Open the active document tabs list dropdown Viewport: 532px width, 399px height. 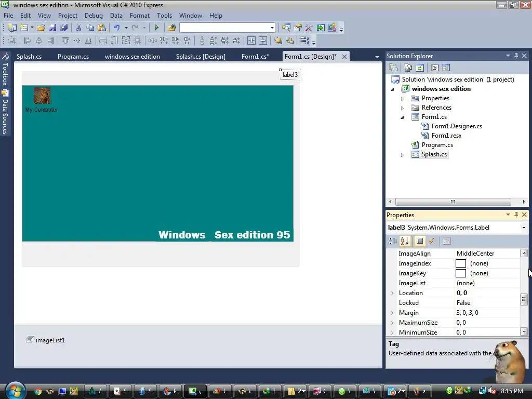[377, 57]
